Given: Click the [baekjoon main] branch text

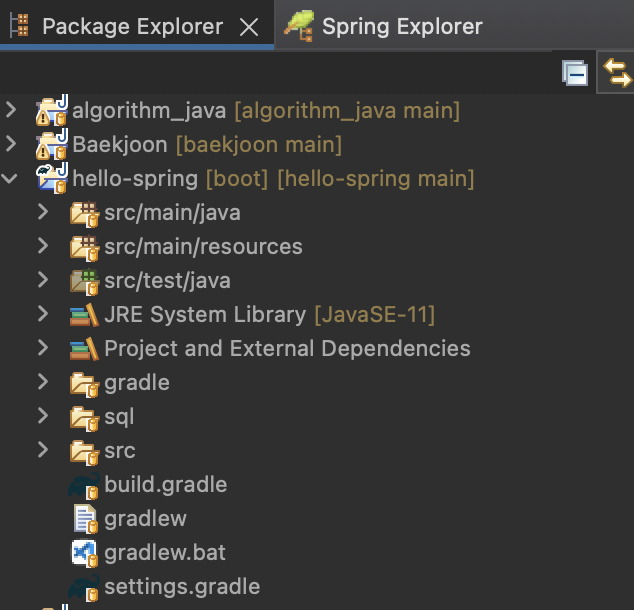Looking at the screenshot, I should 259,144.
